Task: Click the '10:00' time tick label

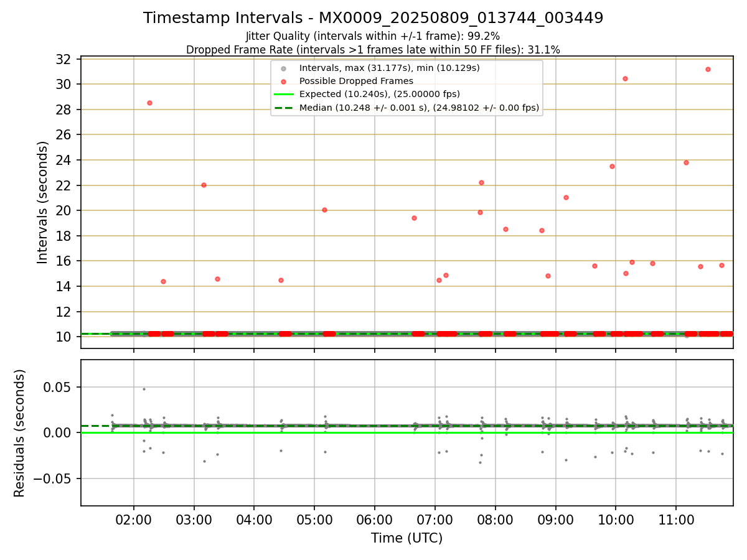Action: (x=616, y=520)
